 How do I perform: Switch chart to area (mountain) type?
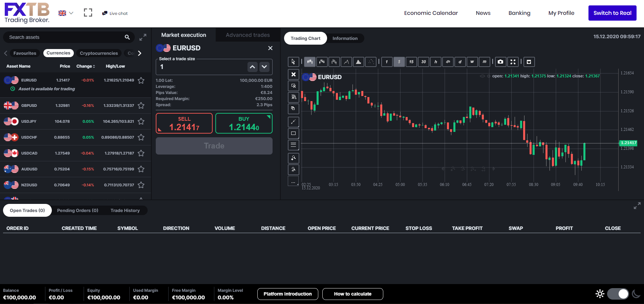click(x=358, y=62)
